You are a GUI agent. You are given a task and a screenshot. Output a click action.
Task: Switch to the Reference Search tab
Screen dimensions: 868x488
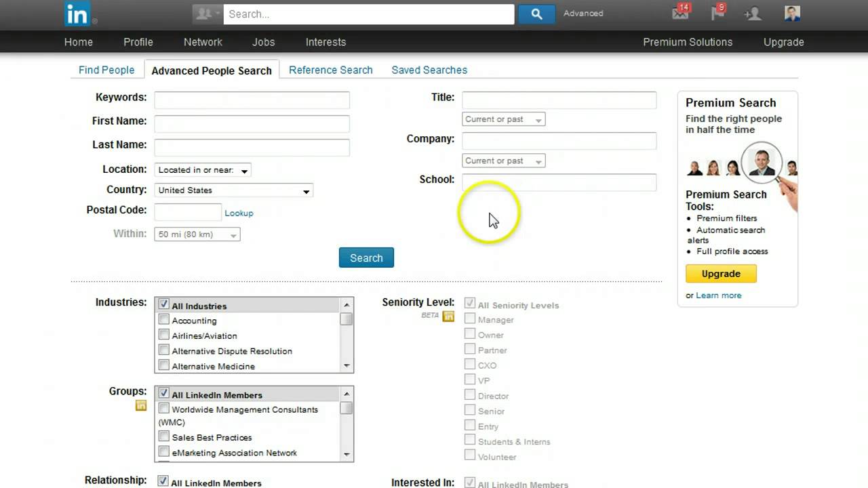pyautogui.click(x=331, y=70)
